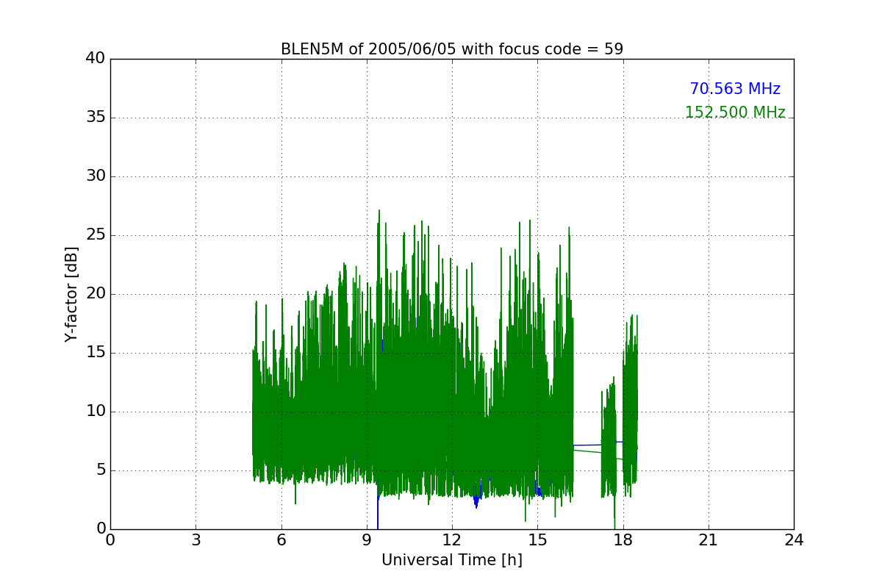882x588 pixels.
Task: Click y-axis tick label '20'
Action: (96, 294)
